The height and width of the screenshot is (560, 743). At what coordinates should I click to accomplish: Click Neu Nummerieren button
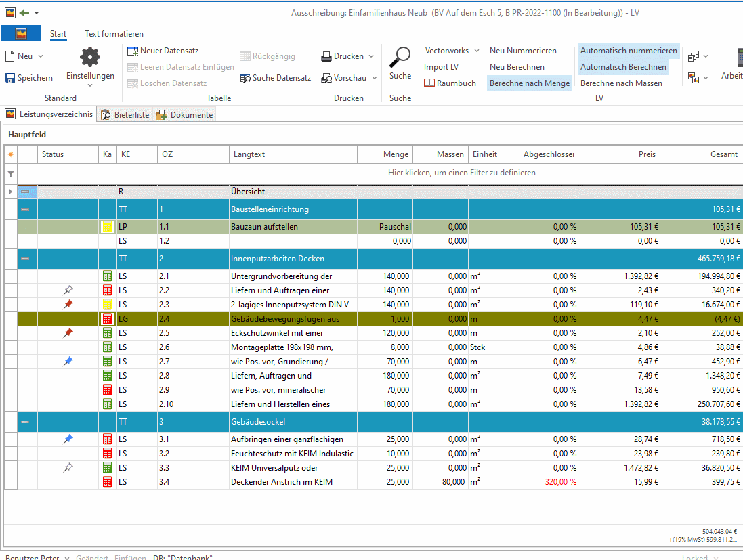(523, 51)
